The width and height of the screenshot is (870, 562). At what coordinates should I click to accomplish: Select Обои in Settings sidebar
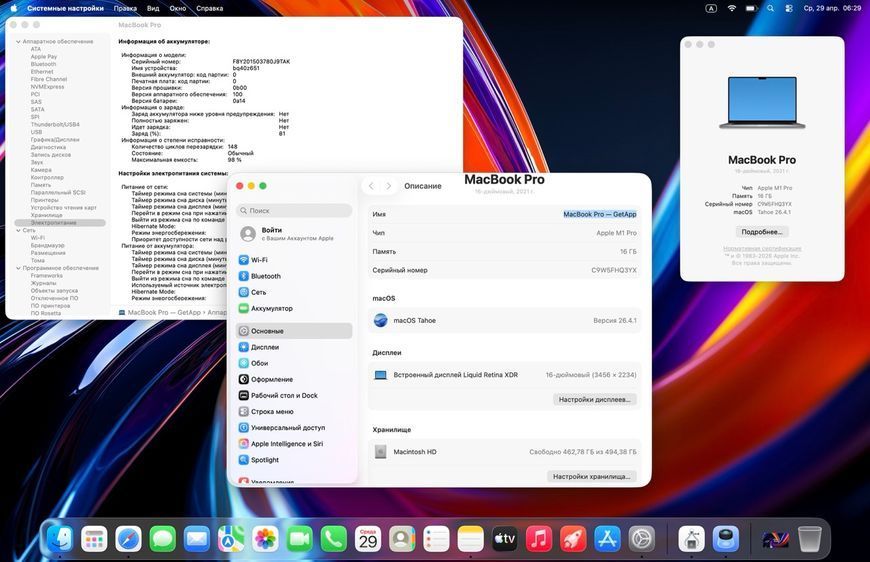click(x=294, y=363)
